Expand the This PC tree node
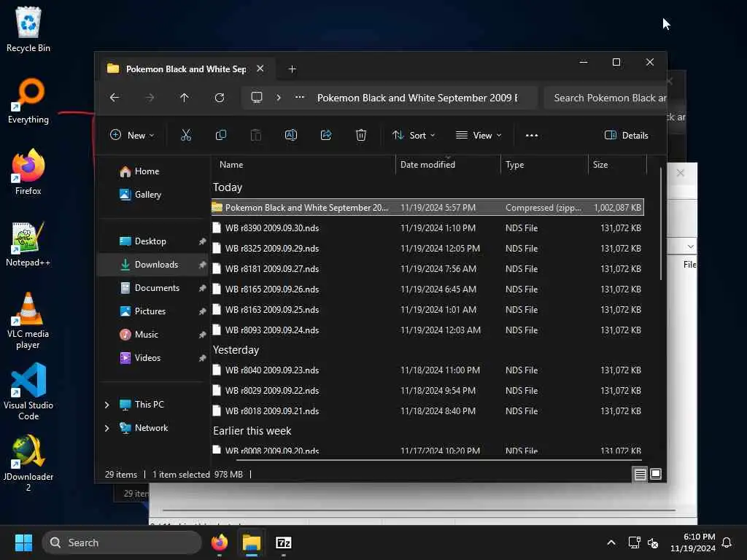This screenshot has width=747, height=560. pyautogui.click(x=107, y=405)
